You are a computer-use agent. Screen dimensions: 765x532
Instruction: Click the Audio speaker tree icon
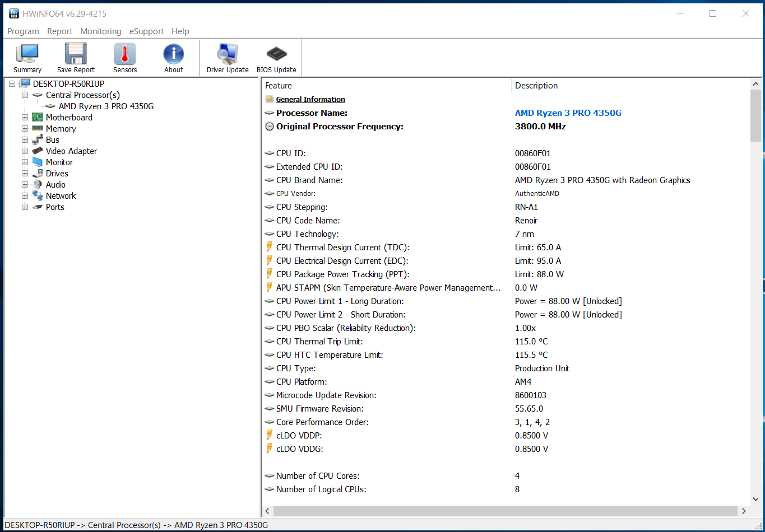pos(38,184)
